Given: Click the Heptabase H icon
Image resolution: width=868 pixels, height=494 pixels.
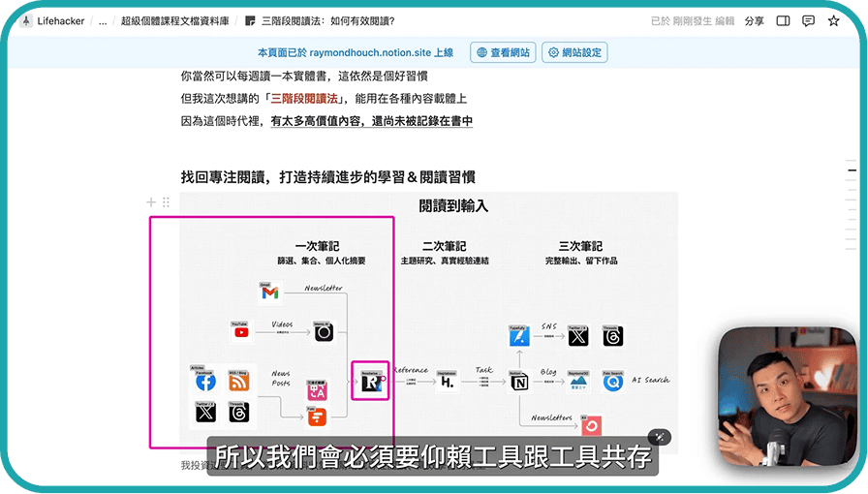Looking at the screenshot, I should [447, 382].
